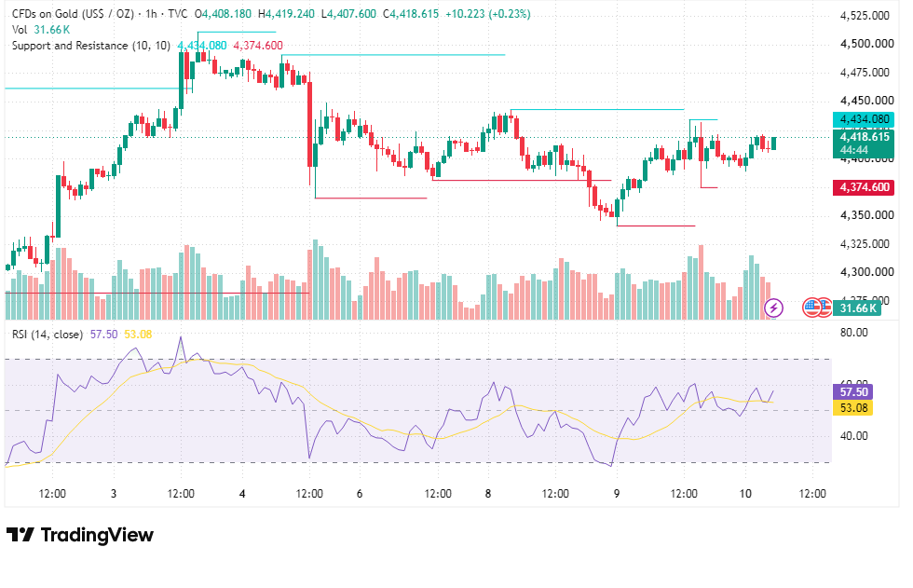This screenshot has height=588, width=913.
Task: Click date 10 on the time axis
Action: click(745, 494)
